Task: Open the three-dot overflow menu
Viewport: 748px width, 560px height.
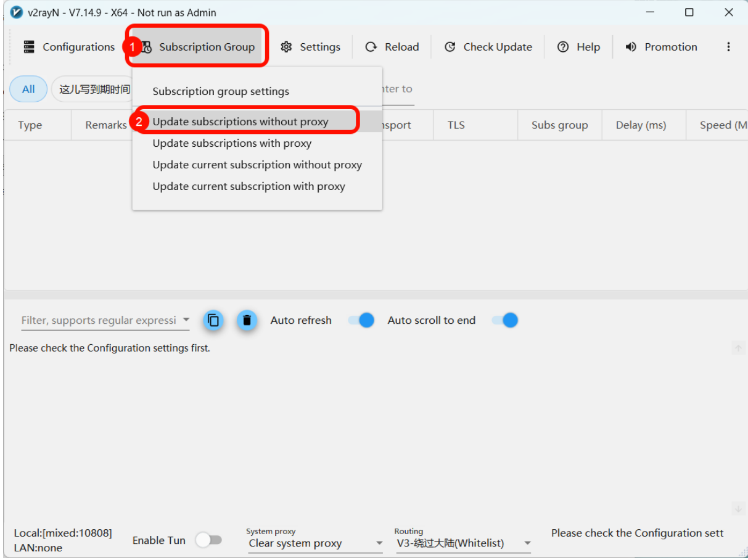Action: click(x=728, y=47)
